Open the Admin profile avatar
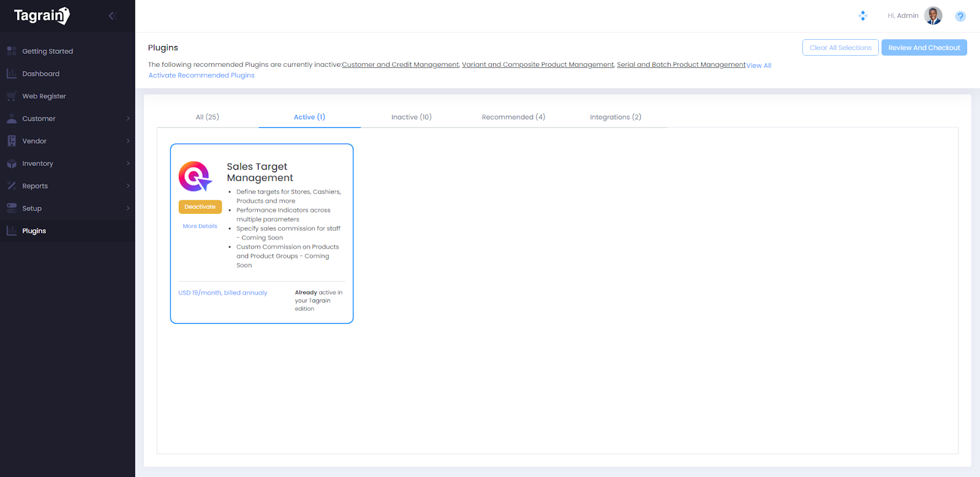 coord(933,16)
